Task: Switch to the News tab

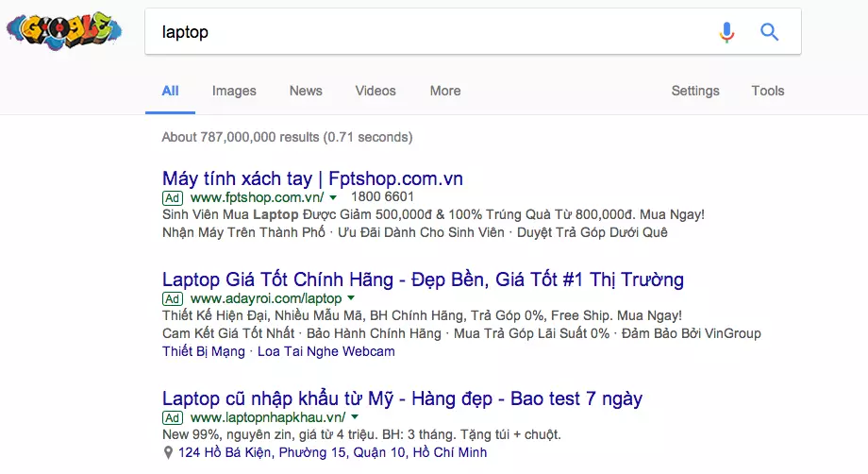Action: [306, 91]
